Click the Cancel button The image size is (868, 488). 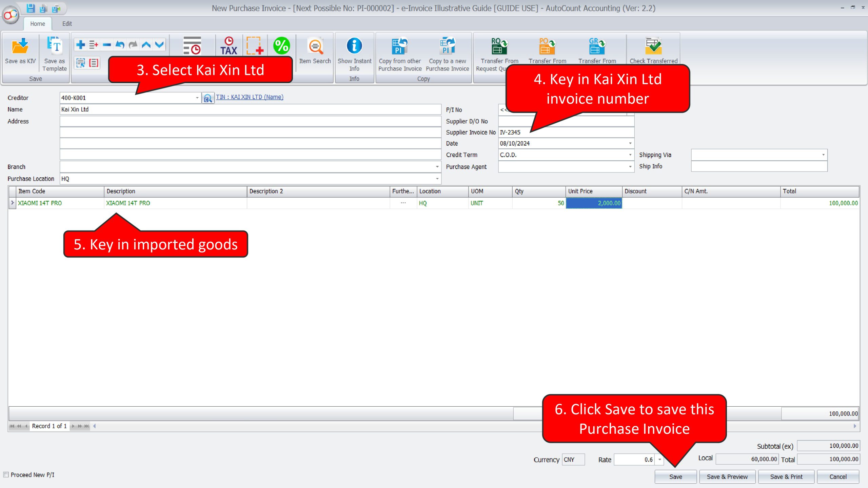tap(838, 477)
